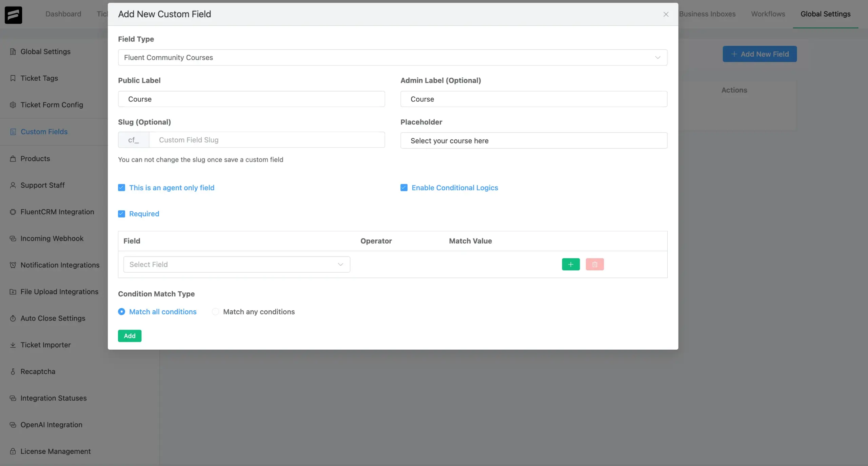Toggle the Required checkbox

pos(121,214)
